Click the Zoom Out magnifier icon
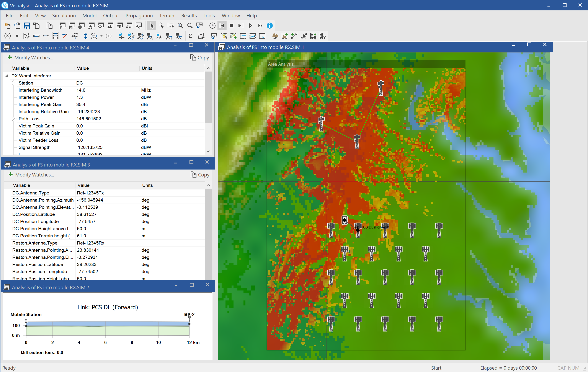 [190, 26]
